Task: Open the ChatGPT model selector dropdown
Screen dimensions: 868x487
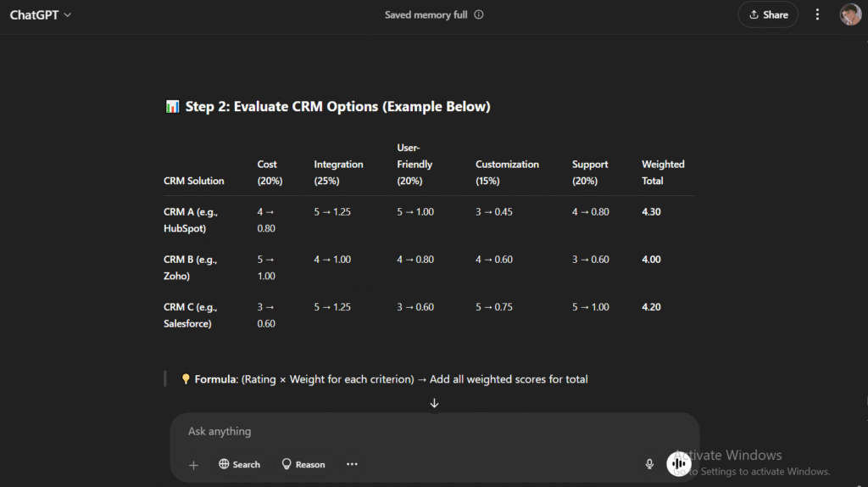Action: (41, 15)
